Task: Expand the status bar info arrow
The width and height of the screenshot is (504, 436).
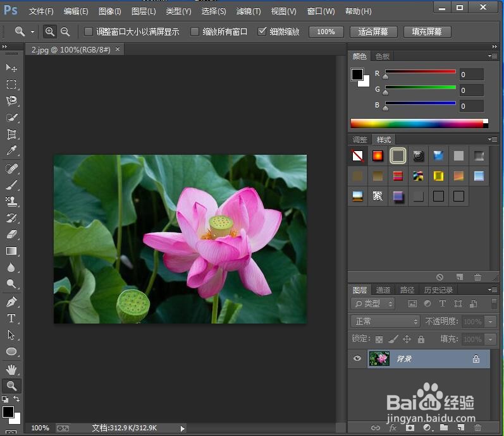Action: coord(183,428)
